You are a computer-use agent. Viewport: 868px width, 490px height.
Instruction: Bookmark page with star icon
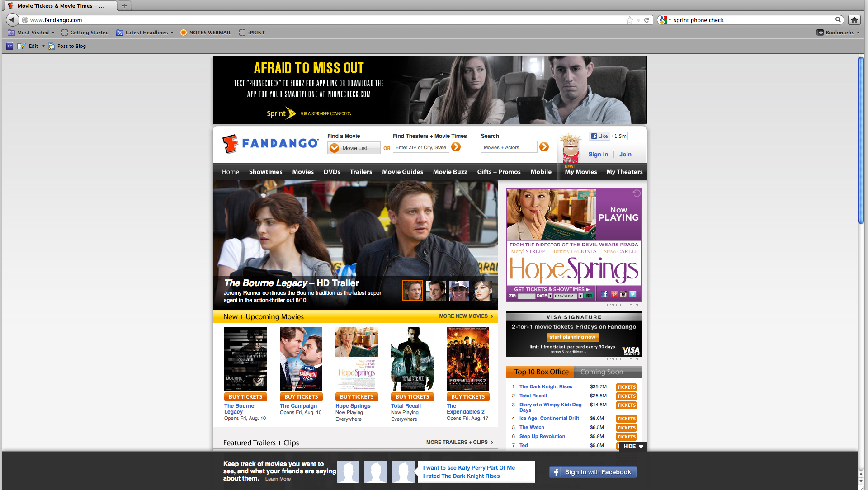(x=629, y=20)
